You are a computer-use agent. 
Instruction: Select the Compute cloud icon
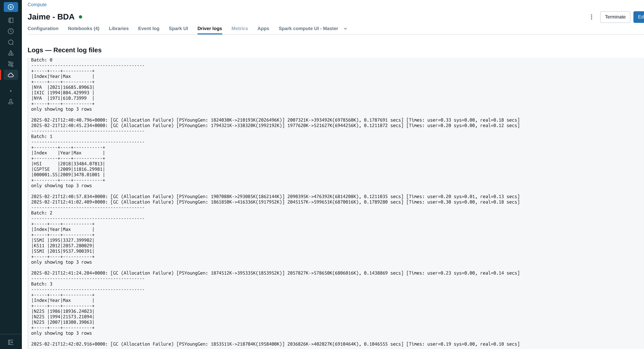pyautogui.click(x=11, y=75)
